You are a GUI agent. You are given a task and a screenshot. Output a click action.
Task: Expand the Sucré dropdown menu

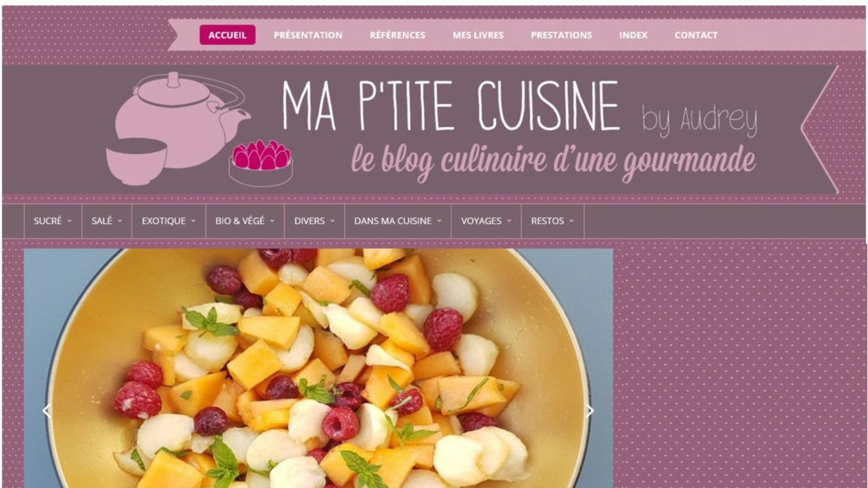pyautogui.click(x=53, y=221)
